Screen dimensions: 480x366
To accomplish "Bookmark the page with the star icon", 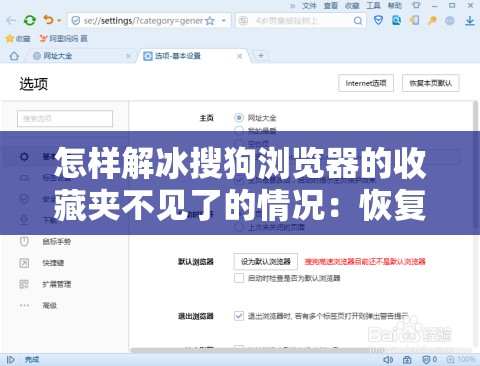I will (x=210, y=21).
